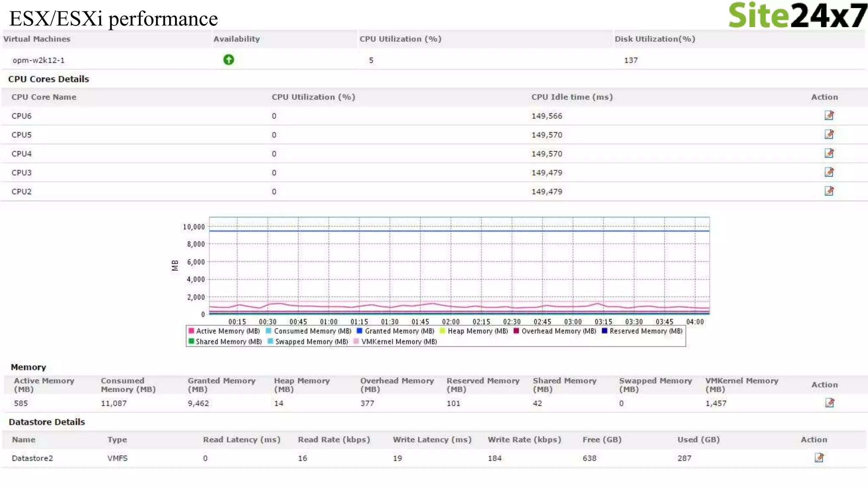Click the idle time value 149,566
868x488 pixels.
click(547, 116)
